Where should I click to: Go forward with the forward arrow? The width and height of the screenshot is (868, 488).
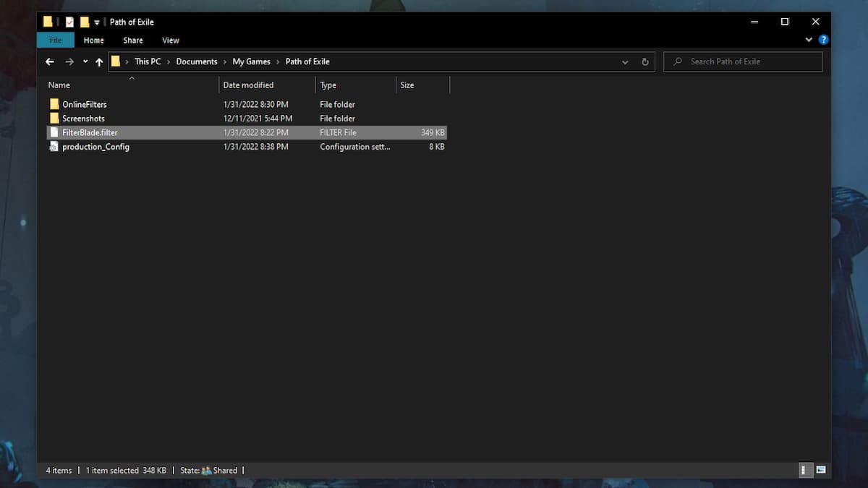tap(69, 62)
